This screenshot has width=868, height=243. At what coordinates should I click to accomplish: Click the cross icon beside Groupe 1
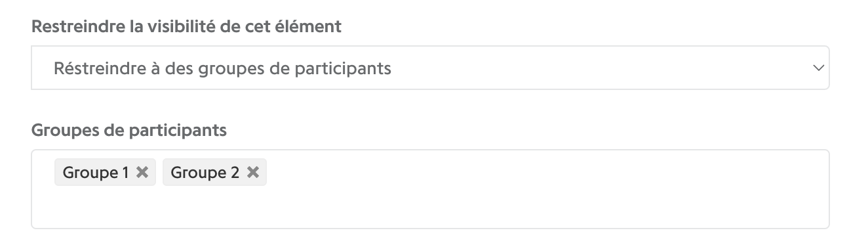point(142,173)
